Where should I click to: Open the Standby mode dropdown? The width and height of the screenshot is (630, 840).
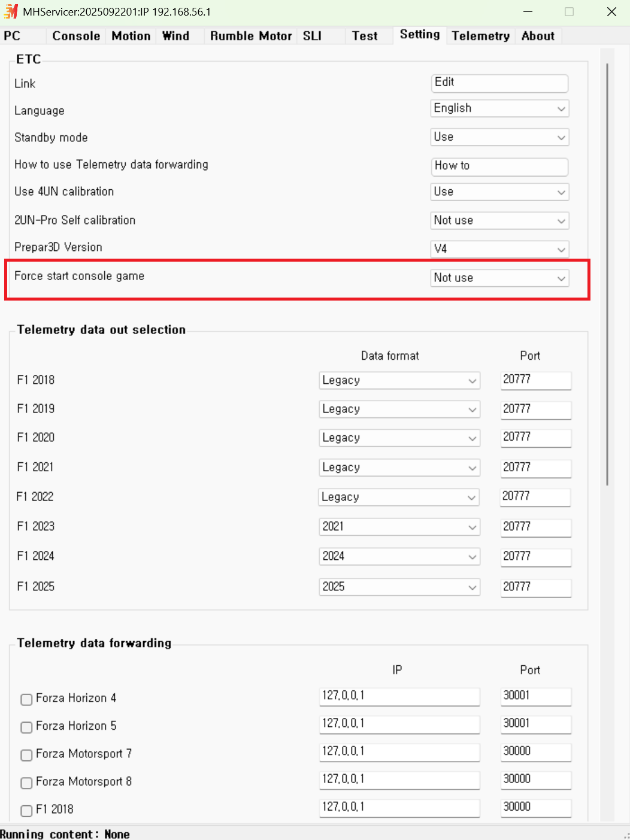(499, 137)
